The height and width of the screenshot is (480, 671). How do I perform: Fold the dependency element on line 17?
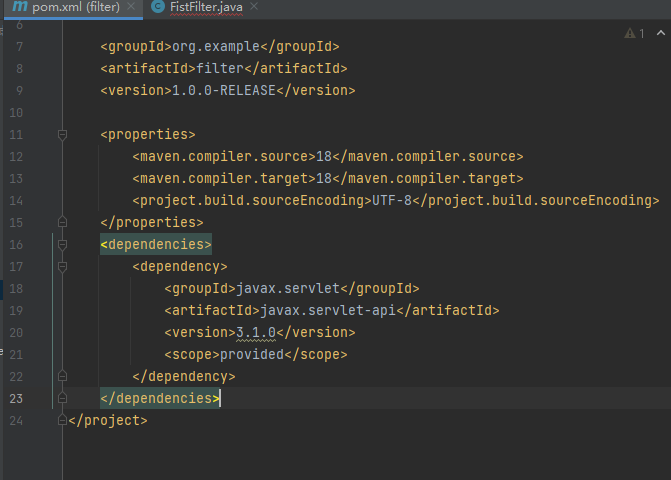click(62, 266)
